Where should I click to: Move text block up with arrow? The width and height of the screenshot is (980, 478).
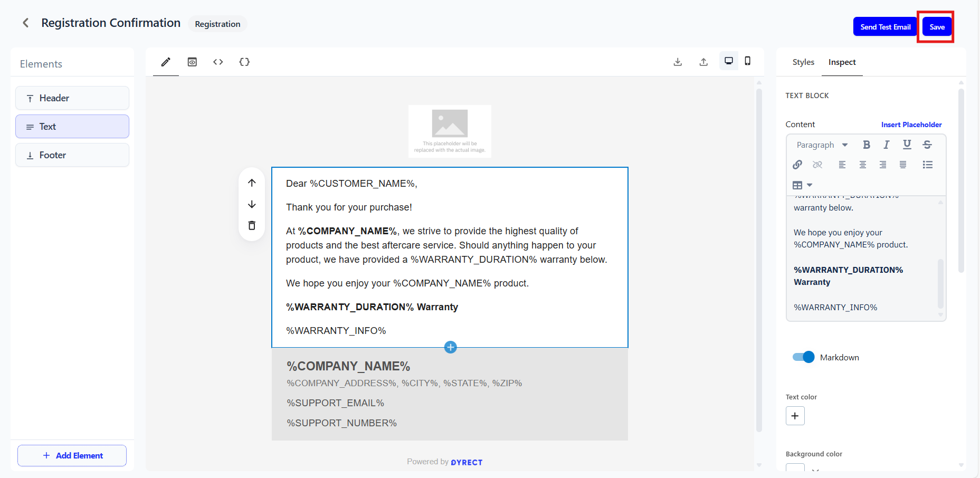(252, 183)
